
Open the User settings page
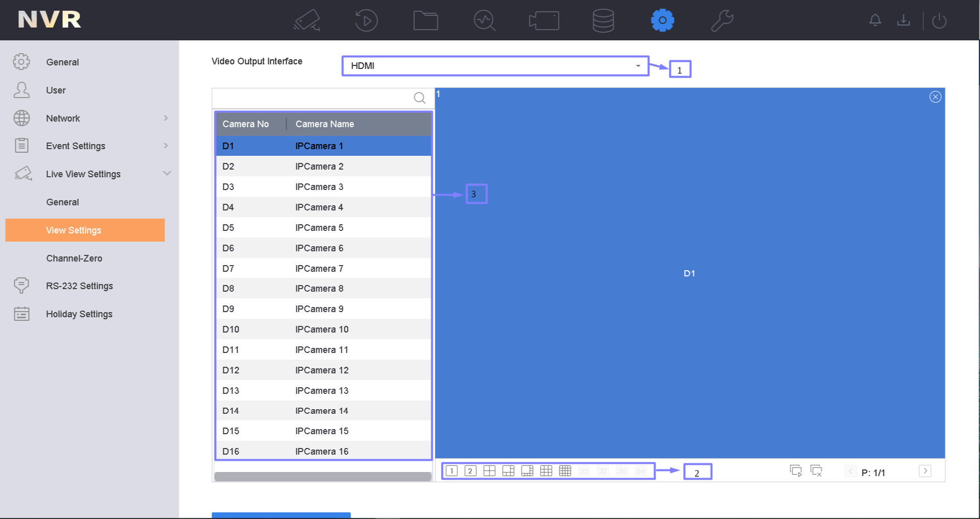[x=56, y=90]
